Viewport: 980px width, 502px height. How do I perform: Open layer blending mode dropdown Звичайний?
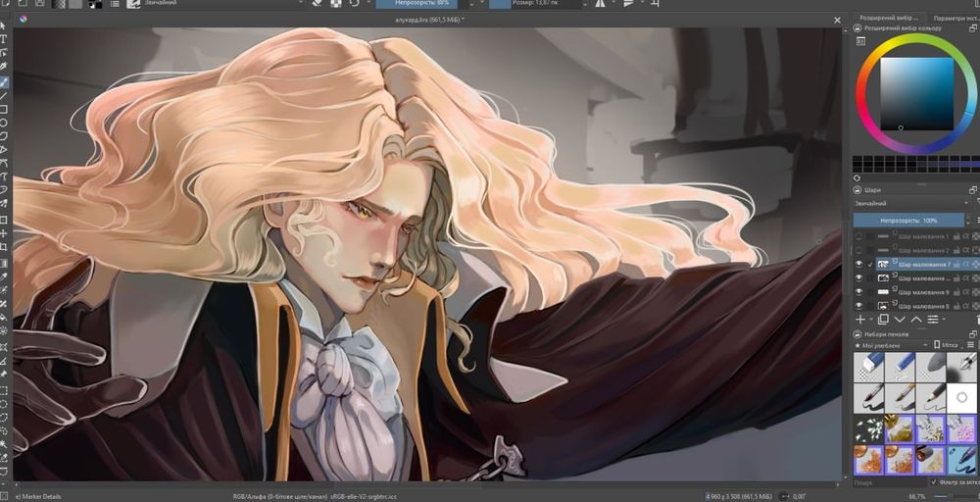tap(910, 203)
